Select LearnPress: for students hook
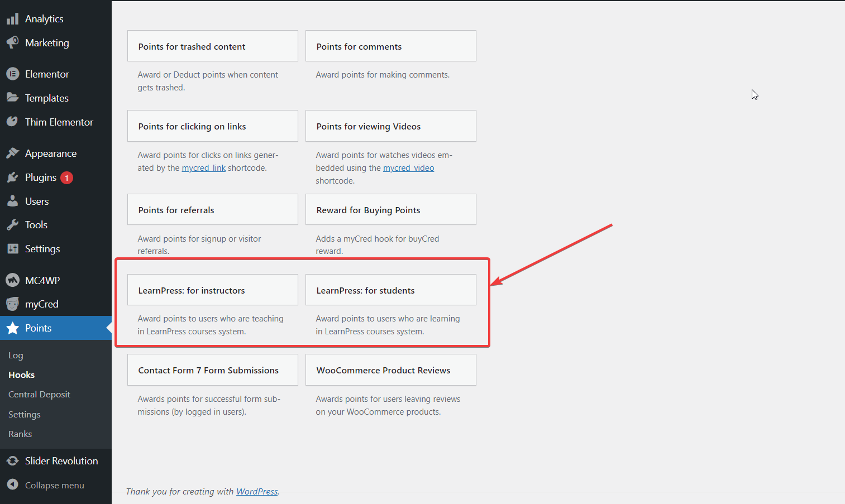The image size is (845, 504). click(391, 290)
